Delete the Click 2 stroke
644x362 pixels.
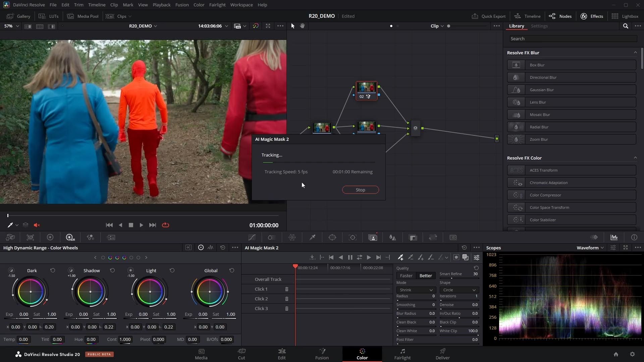287,299
